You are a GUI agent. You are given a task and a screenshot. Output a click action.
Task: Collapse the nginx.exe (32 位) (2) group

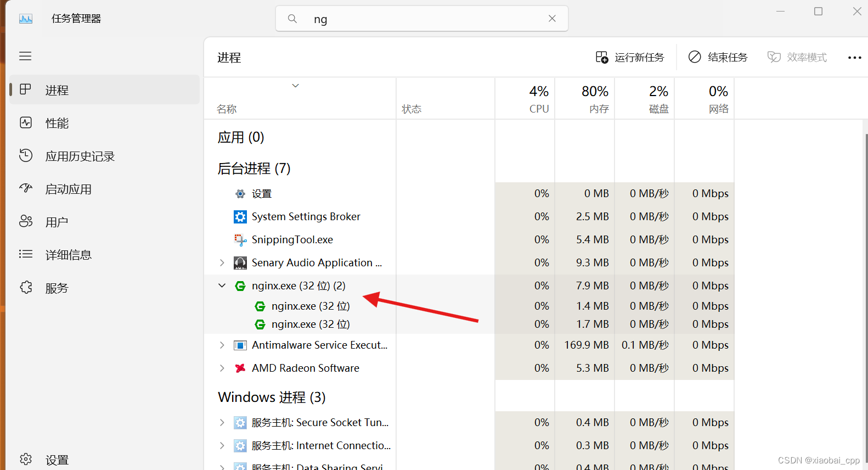(x=222, y=286)
